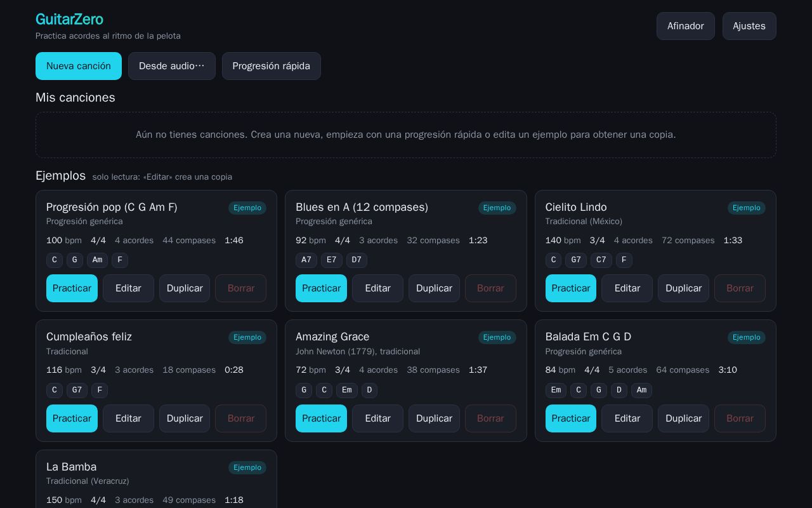Editar the Balada Em C G D example
The image size is (812, 508).
[627, 418]
